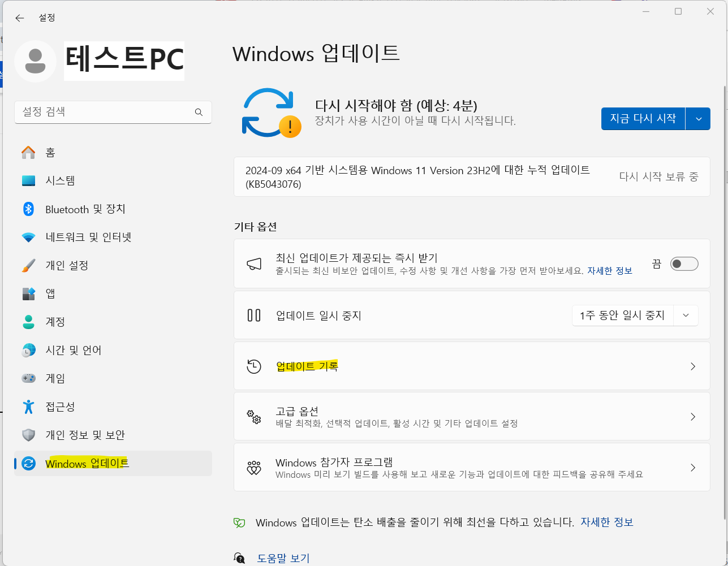
Task: Click the large update status icon with warning
Action: pos(272,113)
